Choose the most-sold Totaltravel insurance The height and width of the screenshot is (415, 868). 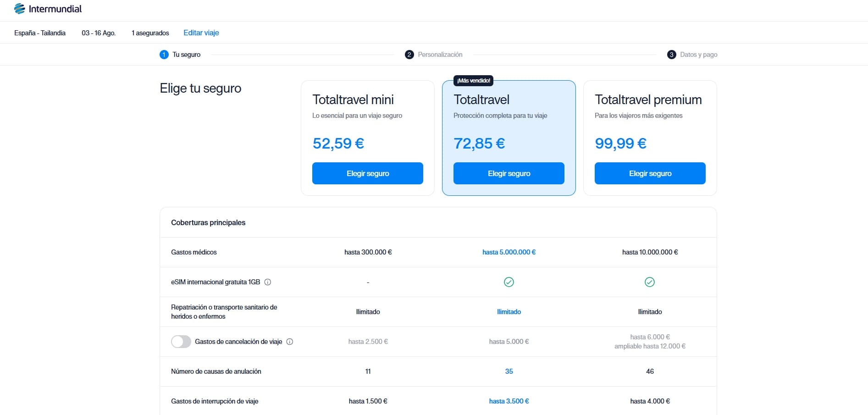(x=509, y=173)
